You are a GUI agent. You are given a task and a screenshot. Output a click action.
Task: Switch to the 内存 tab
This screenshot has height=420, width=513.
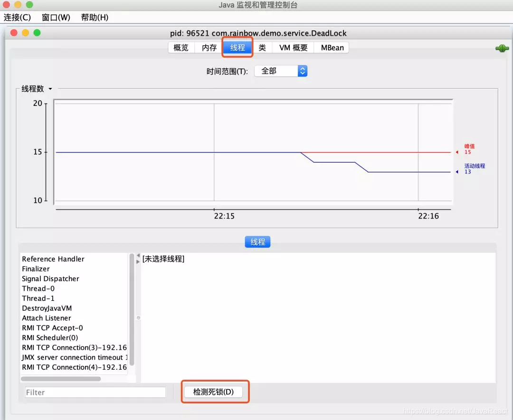[209, 48]
